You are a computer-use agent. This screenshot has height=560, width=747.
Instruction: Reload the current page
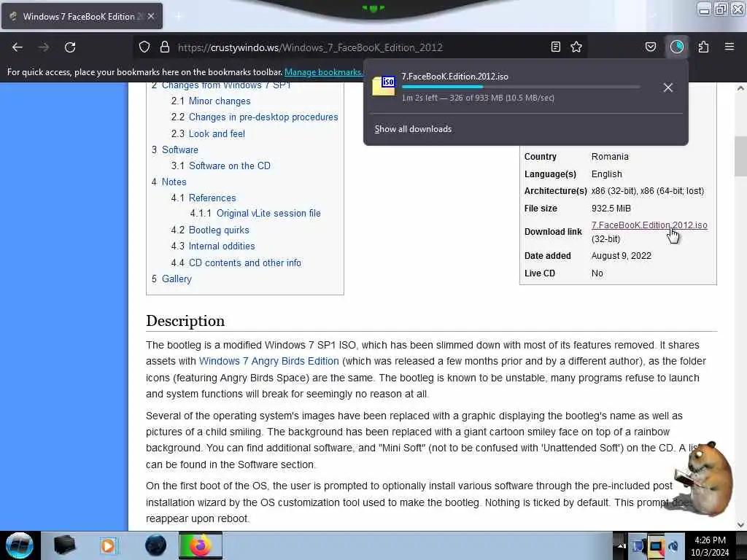[x=70, y=47]
